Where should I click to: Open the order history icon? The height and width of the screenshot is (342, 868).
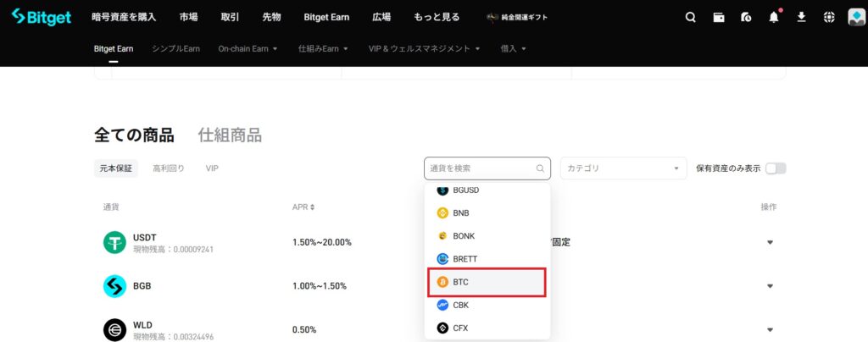(746, 17)
